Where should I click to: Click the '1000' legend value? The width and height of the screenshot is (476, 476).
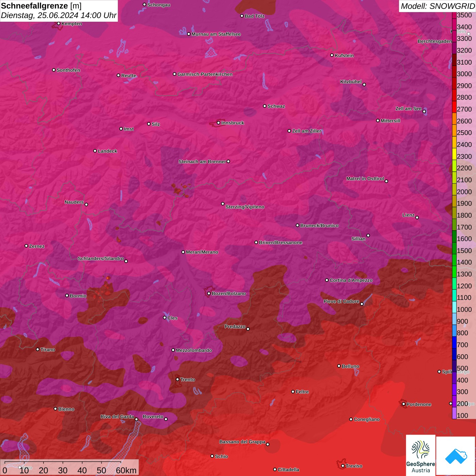tap(464, 309)
